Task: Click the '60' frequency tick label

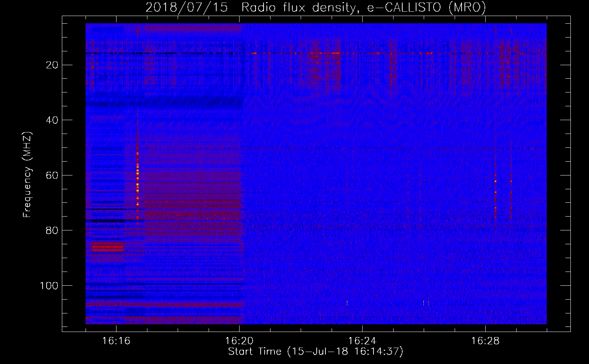Action: (x=52, y=175)
